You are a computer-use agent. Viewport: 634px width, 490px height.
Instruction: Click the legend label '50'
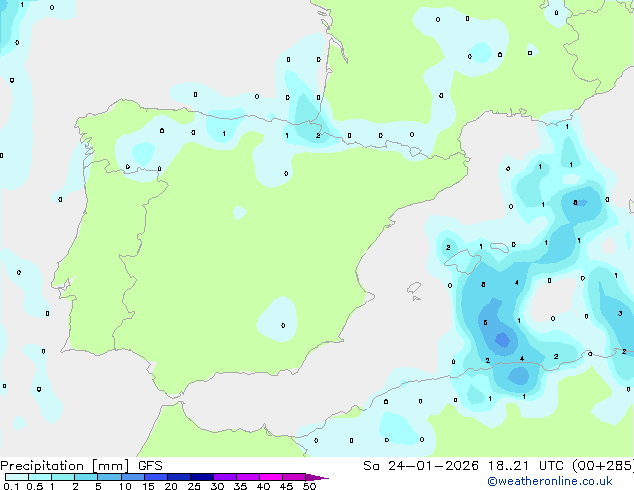coord(309,486)
